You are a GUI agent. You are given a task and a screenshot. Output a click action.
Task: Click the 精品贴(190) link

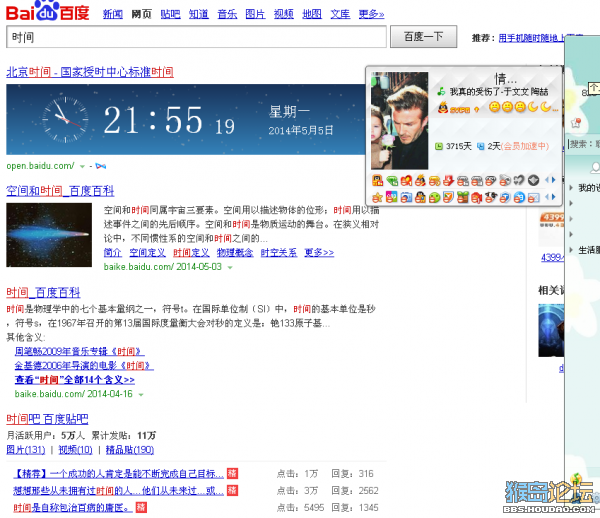130,450
